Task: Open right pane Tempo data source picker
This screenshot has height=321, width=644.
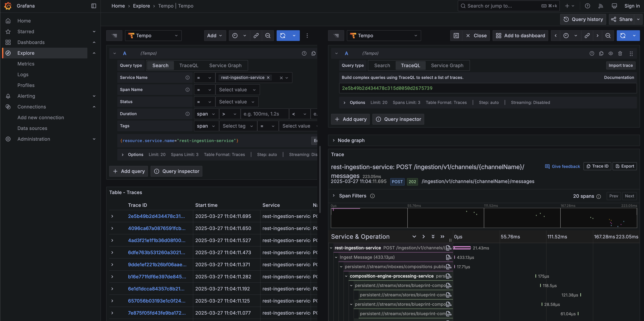Action: [x=384, y=36]
